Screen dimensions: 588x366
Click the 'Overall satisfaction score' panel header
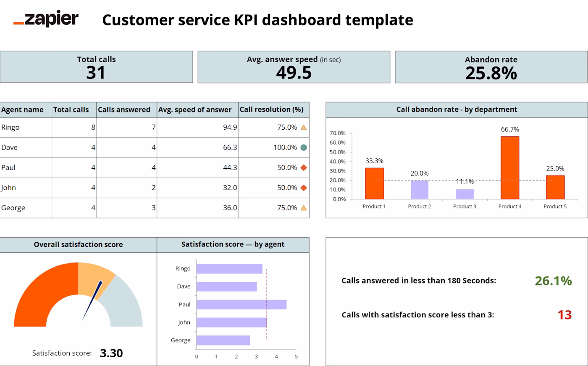[79, 245]
